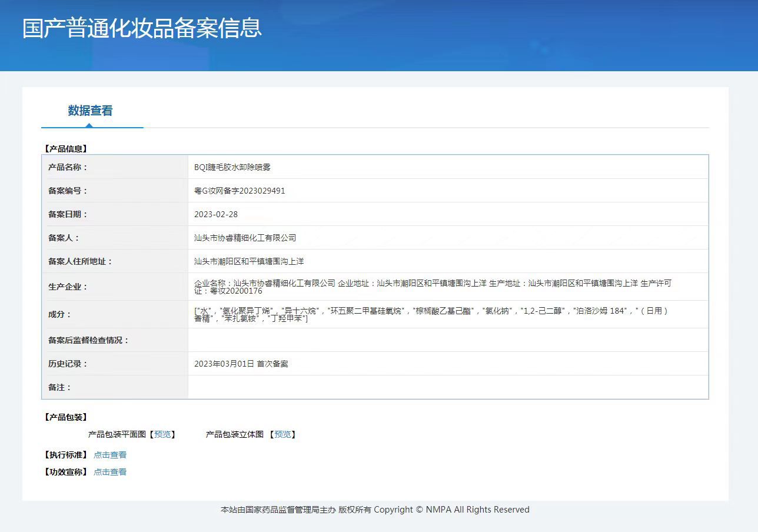Click the 【产品包装】 section heading
Screen dimensions: 758x532
[65, 417]
